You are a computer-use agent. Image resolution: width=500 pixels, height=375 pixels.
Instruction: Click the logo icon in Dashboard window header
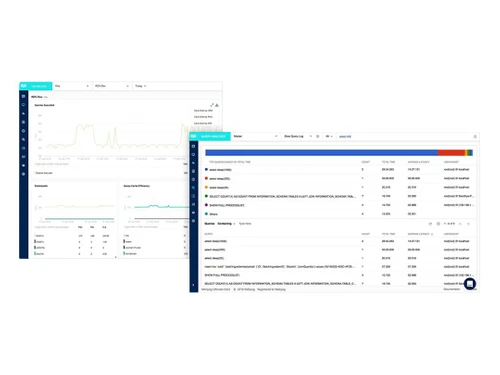click(23, 86)
